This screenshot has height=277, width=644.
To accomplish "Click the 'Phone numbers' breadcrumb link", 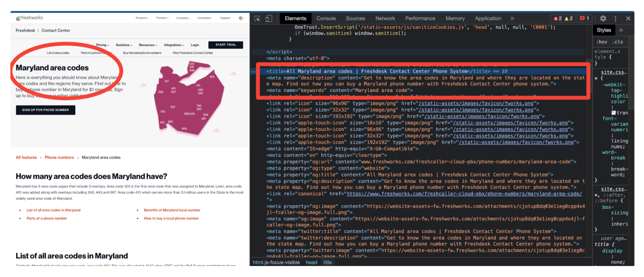I will click(x=59, y=158).
